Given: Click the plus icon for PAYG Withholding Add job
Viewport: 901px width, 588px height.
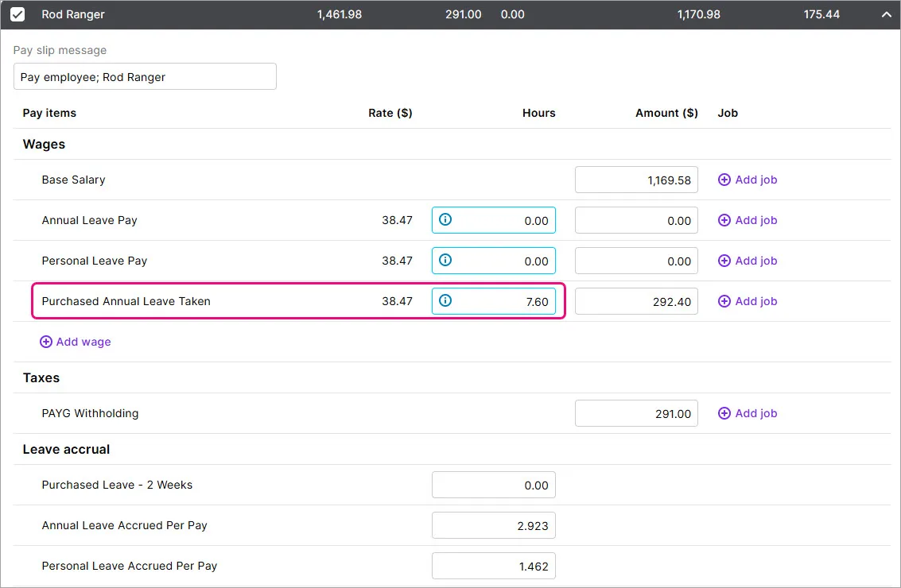Looking at the screenshot, I should [x=724, y=413].
